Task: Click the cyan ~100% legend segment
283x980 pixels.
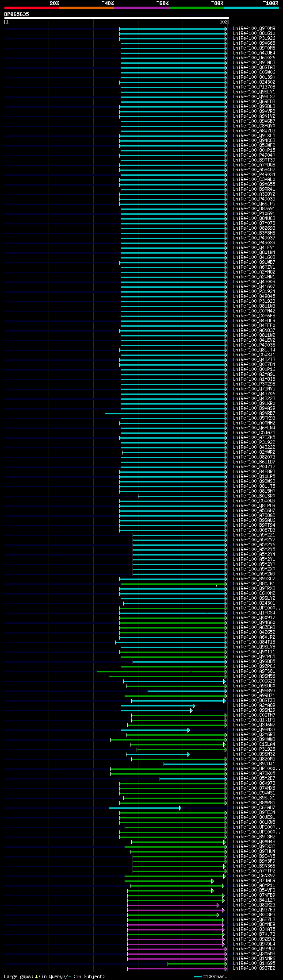Action: pos(251,8)
